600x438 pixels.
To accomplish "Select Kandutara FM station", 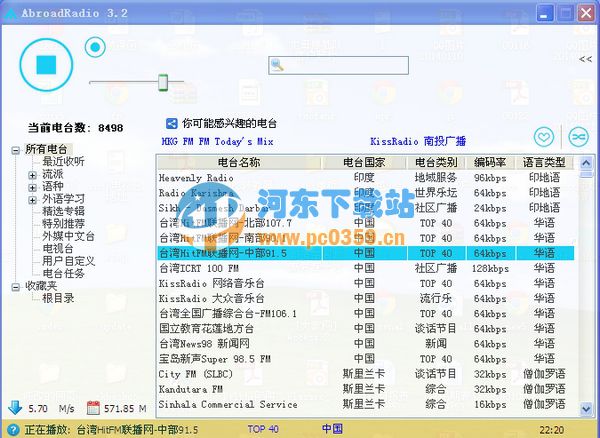I will tap(365, 389).
